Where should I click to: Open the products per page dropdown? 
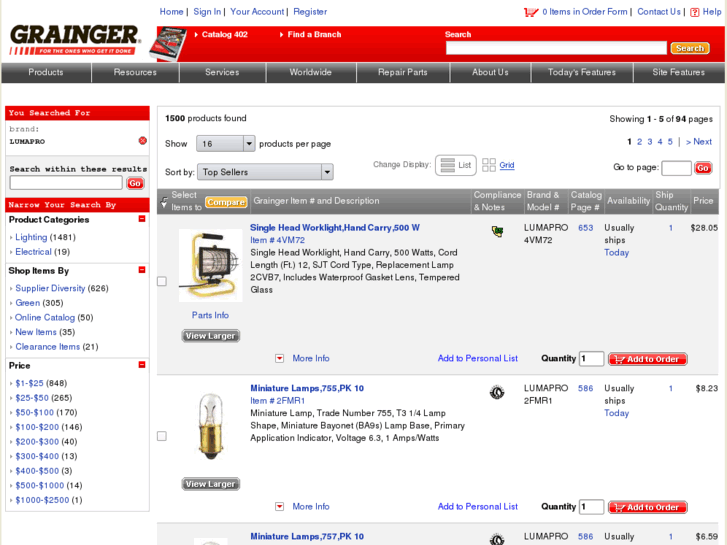coord(225,144)
